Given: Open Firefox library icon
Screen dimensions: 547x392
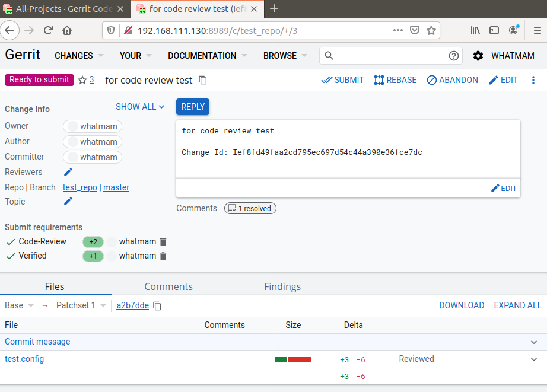Looking at the screenshot, I should pyautogui.click(x=475, y=30).
